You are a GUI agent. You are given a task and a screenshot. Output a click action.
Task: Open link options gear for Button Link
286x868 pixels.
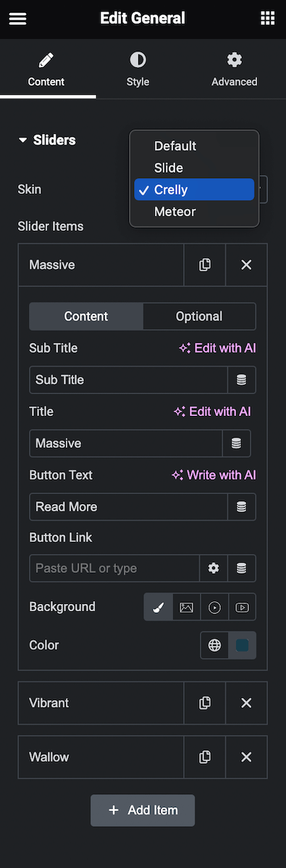pos(214,569)
